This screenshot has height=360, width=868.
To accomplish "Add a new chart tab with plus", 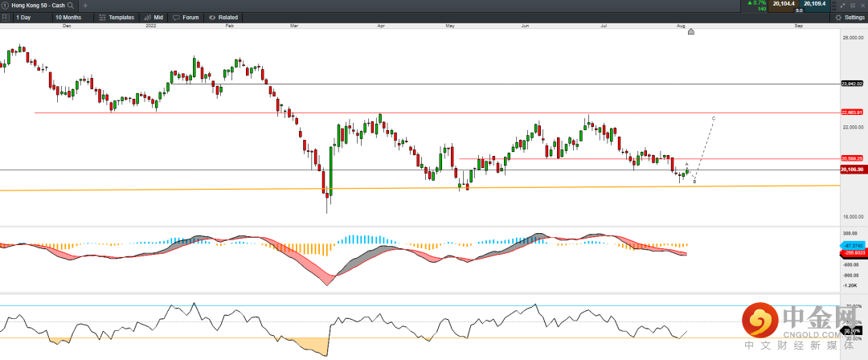I will coord(85,5).
